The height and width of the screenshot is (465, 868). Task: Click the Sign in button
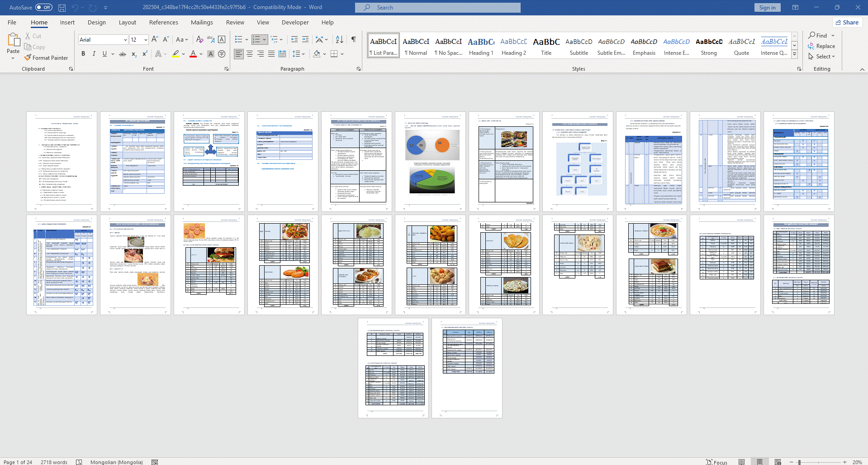(x=767, y=8)
